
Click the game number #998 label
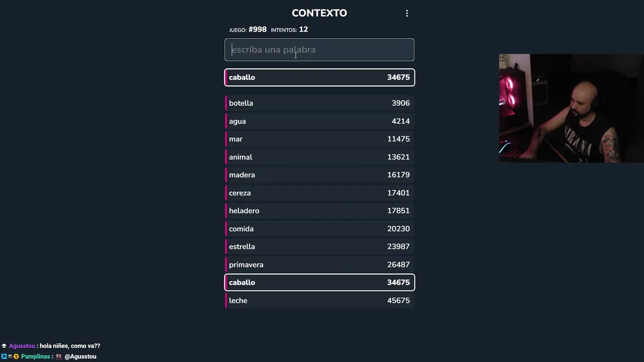tap(257, 30)
